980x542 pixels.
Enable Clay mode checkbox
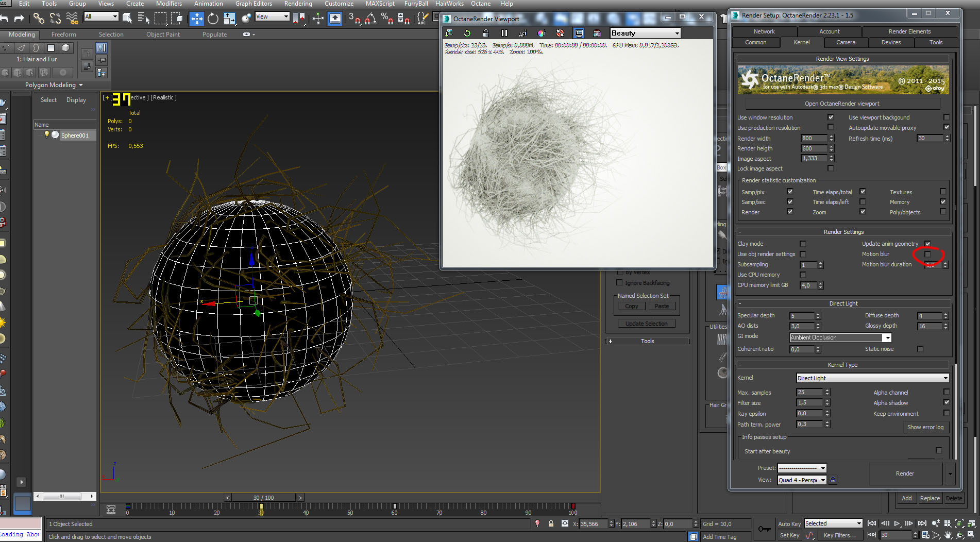[803, 244]
